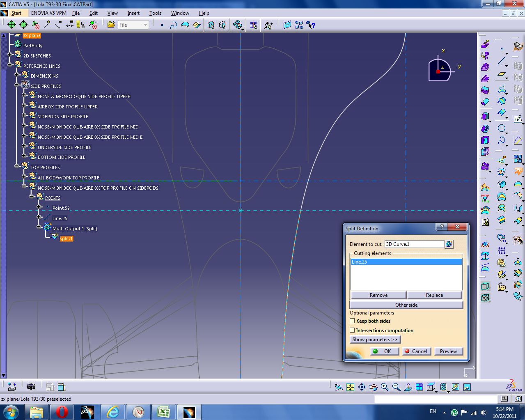Click the tree scrollbar down arrow
The image size is (525, 420).
3,375
